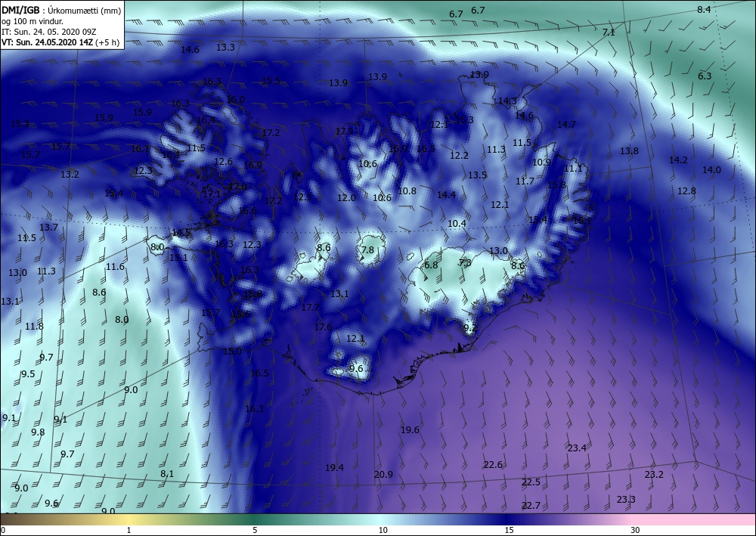Click the map value 8.1
Viewport: 756px width, 536px height.
[x=167, y=474]
